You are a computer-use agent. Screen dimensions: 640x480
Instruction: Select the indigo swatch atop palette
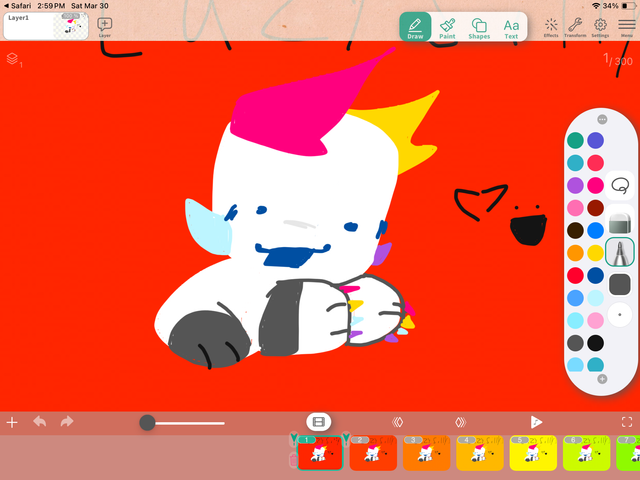(596, 140)
